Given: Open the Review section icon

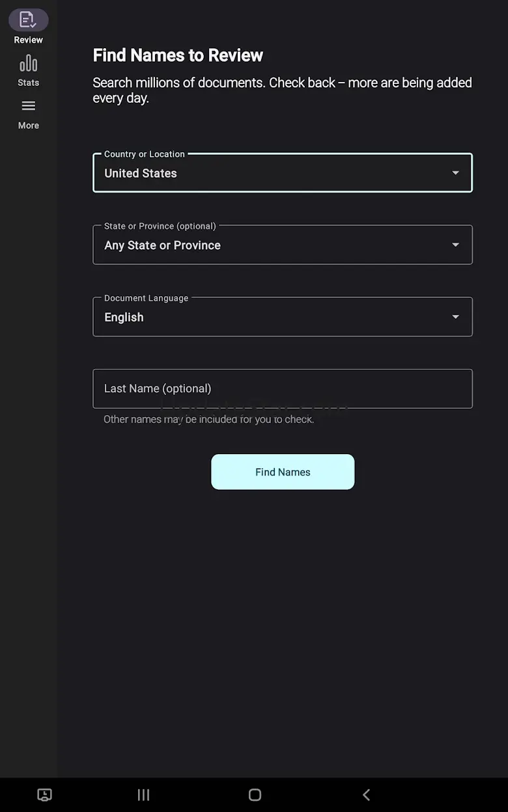Looking at the screenshot, I should (x=28, y=20).
